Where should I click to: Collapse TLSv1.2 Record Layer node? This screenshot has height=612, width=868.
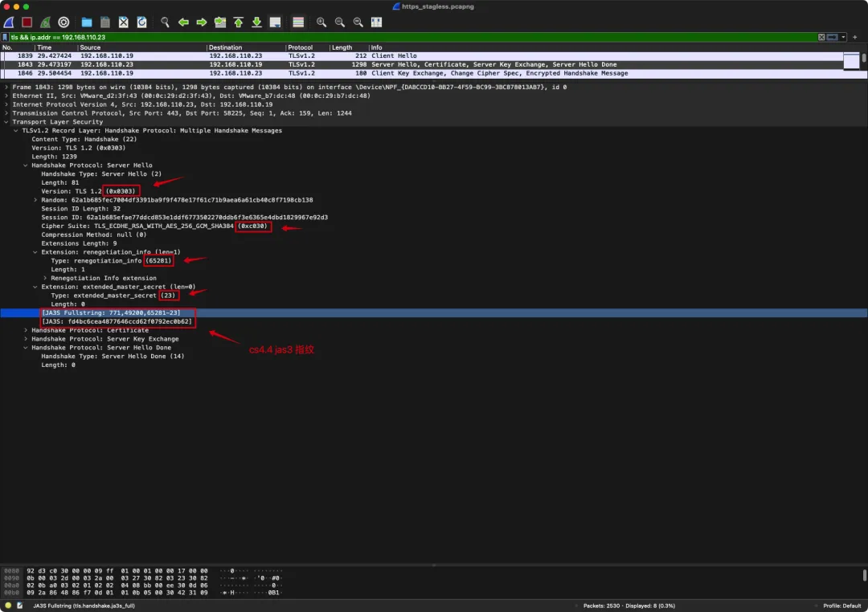[15, 131]
